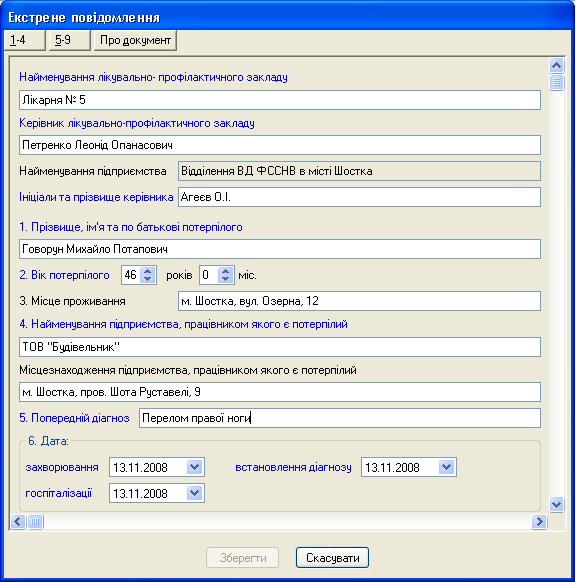Click the vertical scrollbar up arrow
Image resolution: width=576 pixels, height=582 pixels.
[556, 66]
